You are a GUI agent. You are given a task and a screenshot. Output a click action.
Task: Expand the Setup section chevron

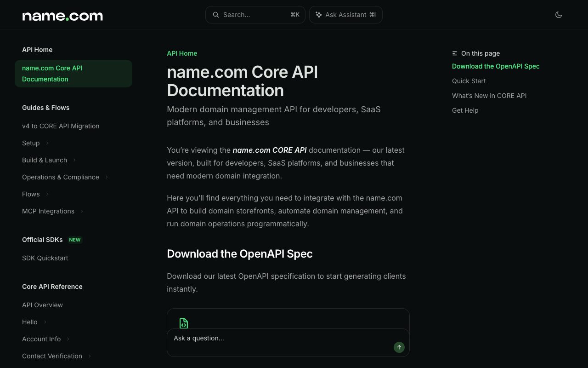click(47, 143)
